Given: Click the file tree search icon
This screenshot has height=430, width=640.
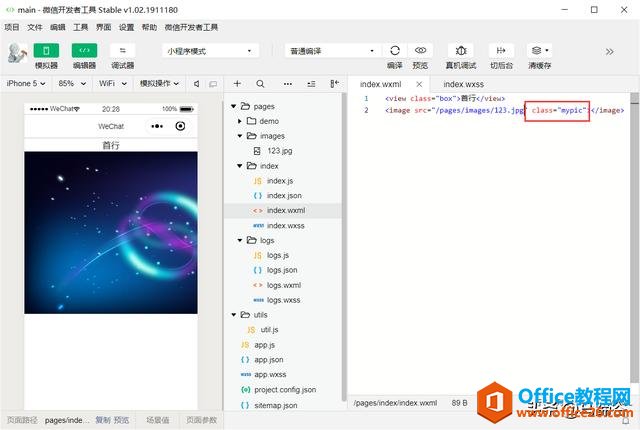Looking at the screenshot, I should pos(260,84).
